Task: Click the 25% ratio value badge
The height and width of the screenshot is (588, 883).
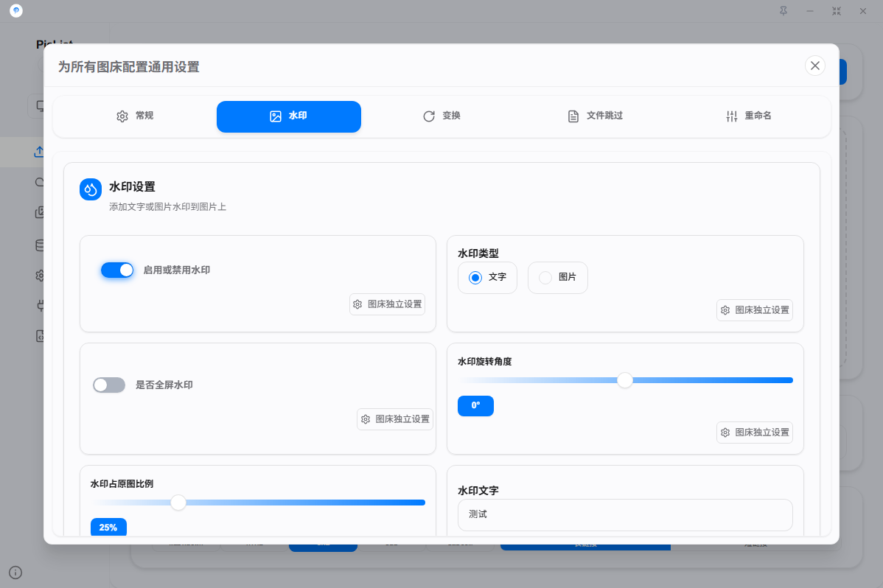Action: coord(108,528)
